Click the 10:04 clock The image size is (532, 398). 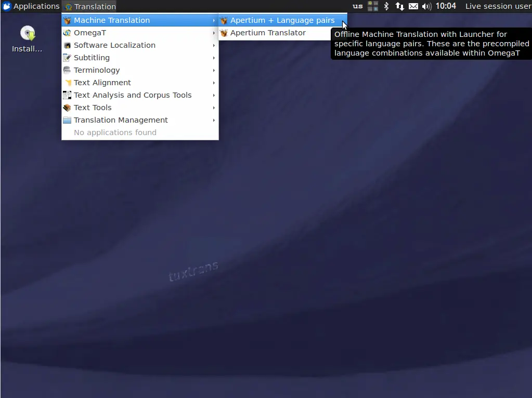coord(446,6)
